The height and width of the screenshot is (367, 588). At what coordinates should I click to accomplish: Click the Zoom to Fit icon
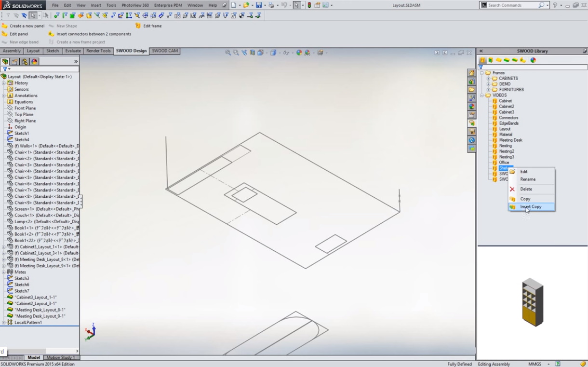[x=228, y=53]
